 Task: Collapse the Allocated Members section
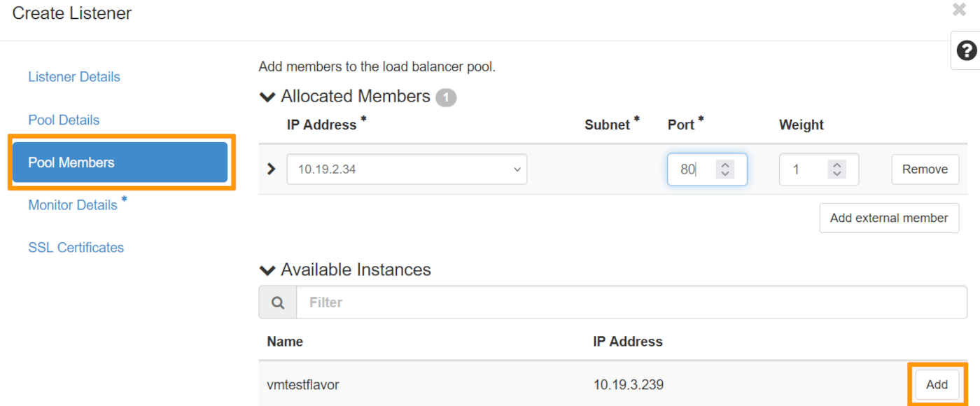click(x=267, y=97)
